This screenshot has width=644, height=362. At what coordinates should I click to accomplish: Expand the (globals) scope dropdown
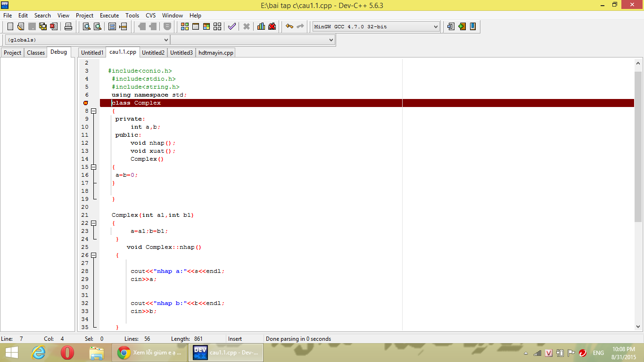coord(165,40)
